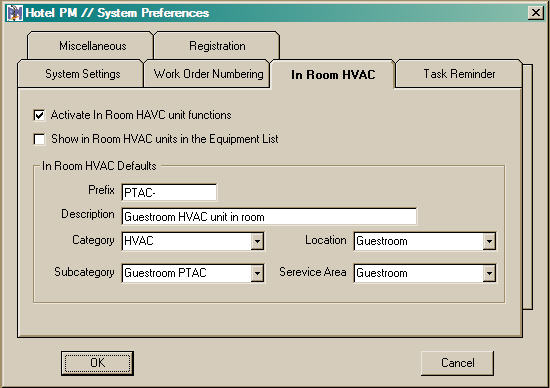Open the Registration tab
This screenshot has width=550, height=388.
(217, 46)
